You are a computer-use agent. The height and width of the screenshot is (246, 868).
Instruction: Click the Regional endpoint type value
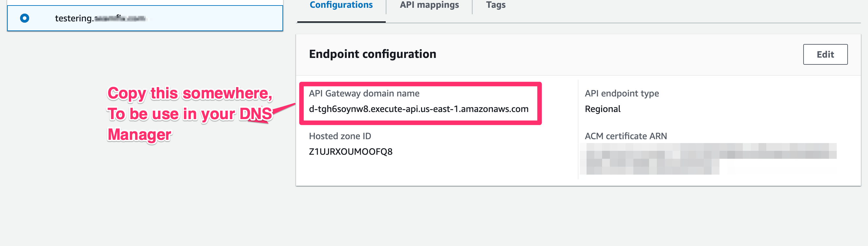click(x=602, y=109)
